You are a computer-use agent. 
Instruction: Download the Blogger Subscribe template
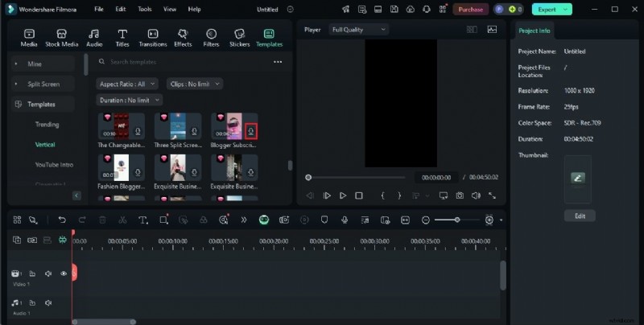point(251,132)
